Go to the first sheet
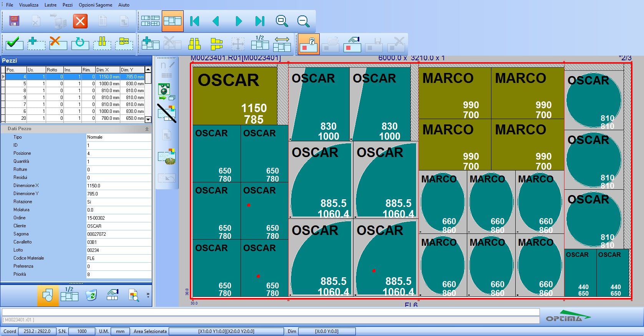Image resolution: width=644 pixels, height=336 pixels. 195,21
